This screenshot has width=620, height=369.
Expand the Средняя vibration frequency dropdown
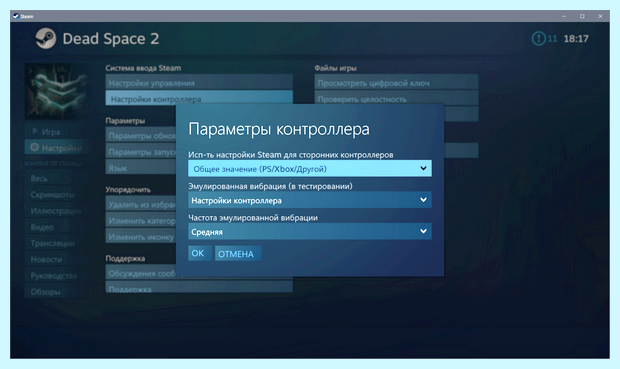[310, 231]
